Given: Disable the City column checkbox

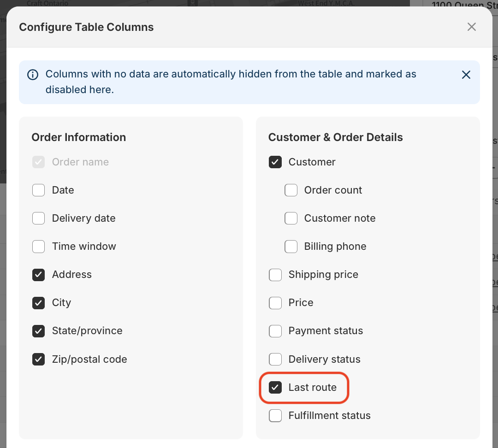Looking at the screenshot, I should click(38, 302).
